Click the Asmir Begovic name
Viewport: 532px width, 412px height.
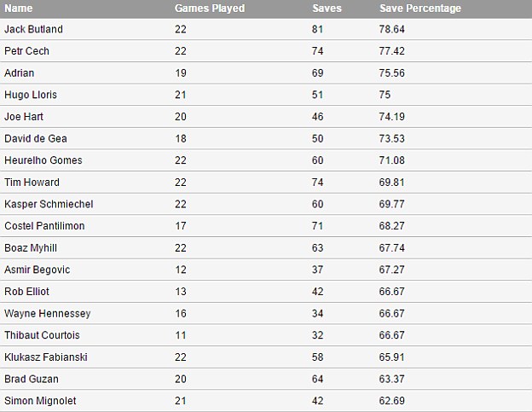pyautogui.click(x=37, y=270)
